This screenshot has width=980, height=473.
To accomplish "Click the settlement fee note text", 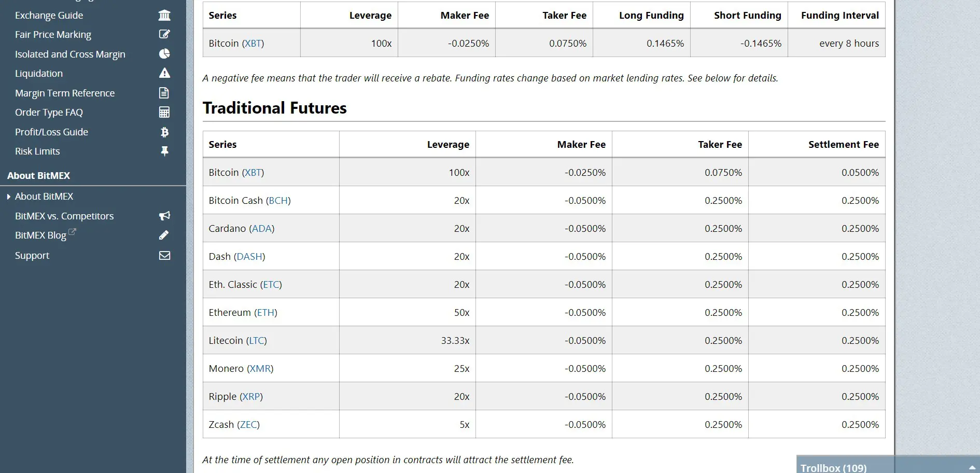I will click(x=388, y=460).
